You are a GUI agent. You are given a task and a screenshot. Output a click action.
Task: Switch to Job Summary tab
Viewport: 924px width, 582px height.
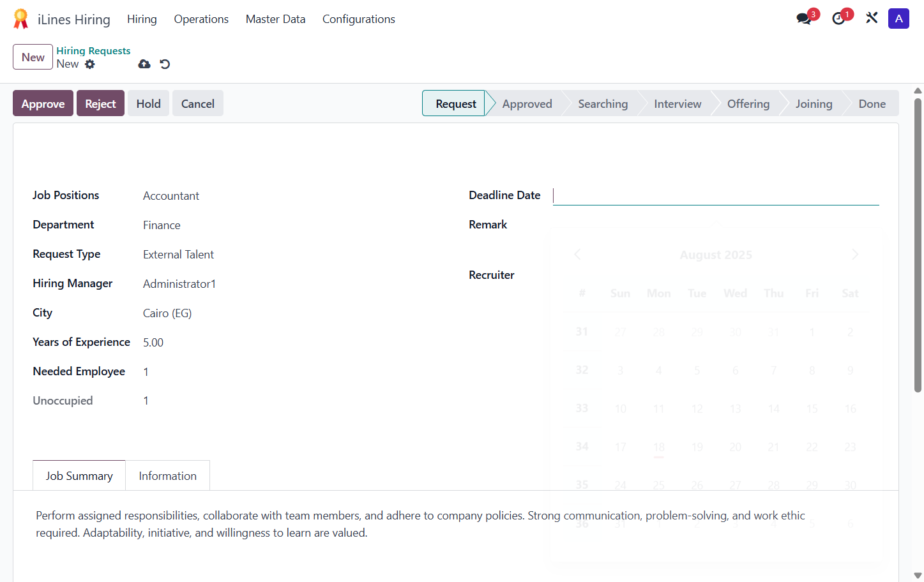[79, 475]
